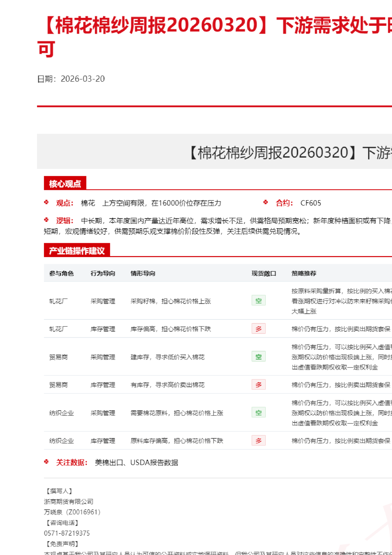392x555 pixels.
Task: Click the phone number 0571-87219375
Action: 67,533
